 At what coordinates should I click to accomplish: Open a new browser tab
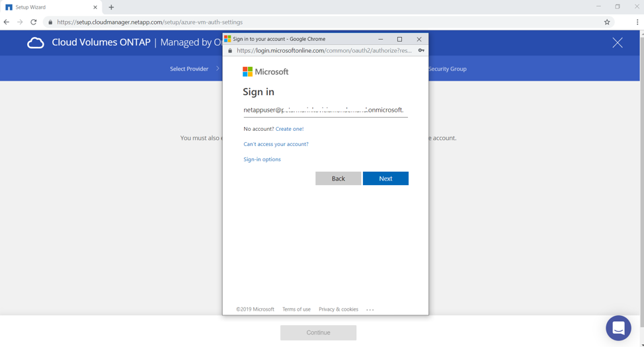point(111,7)
